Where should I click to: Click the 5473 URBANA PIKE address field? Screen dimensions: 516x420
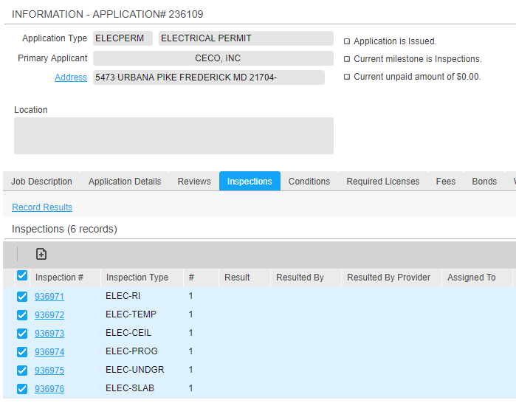[x=209, y=78]
